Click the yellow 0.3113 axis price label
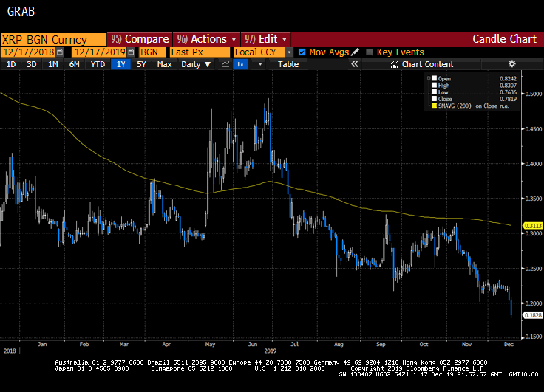This screenshot has height=392, width=544. coord(533,226)
